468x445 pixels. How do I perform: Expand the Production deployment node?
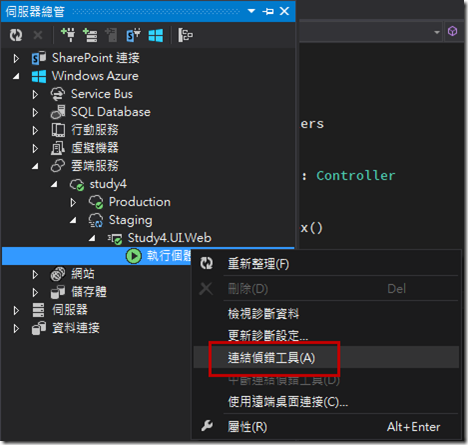pyautogui.click(x=73, y=203)
